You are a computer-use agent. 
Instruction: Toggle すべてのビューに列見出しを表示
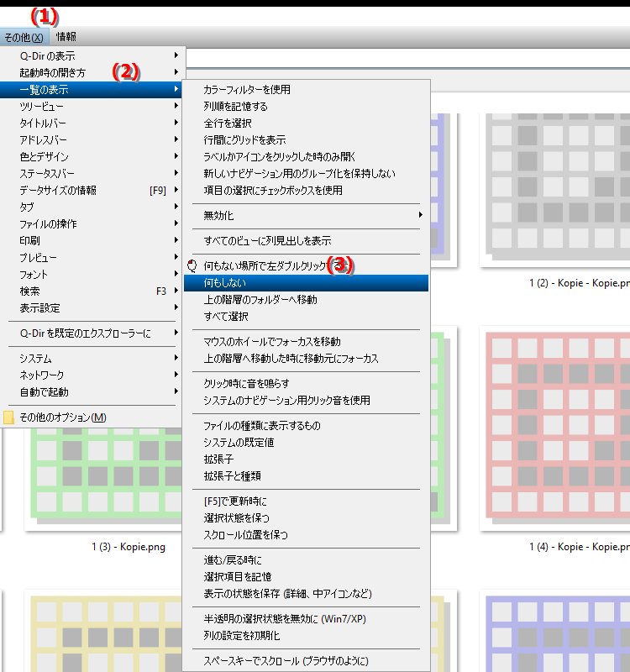(306, 240)
